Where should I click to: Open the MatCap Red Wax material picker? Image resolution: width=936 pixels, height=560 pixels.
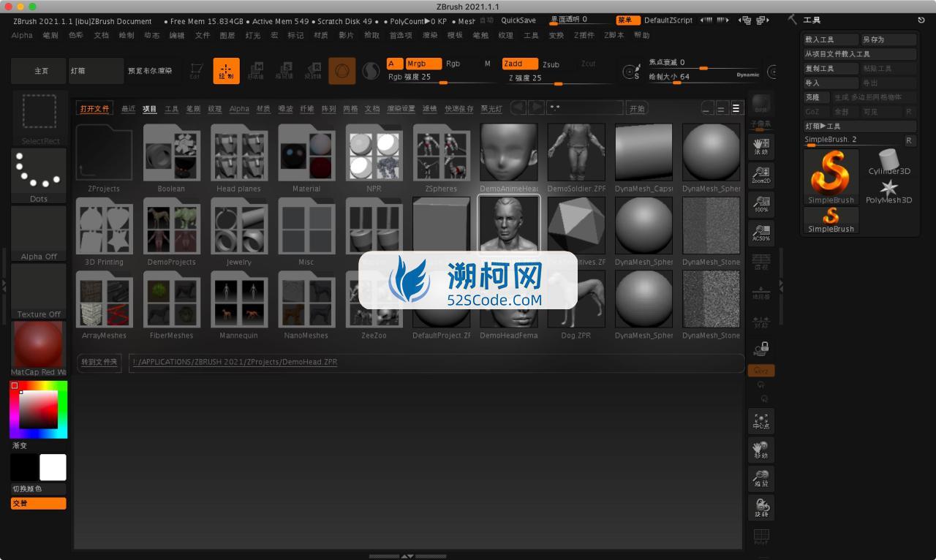pyautogui.click(x=39, y=349)
